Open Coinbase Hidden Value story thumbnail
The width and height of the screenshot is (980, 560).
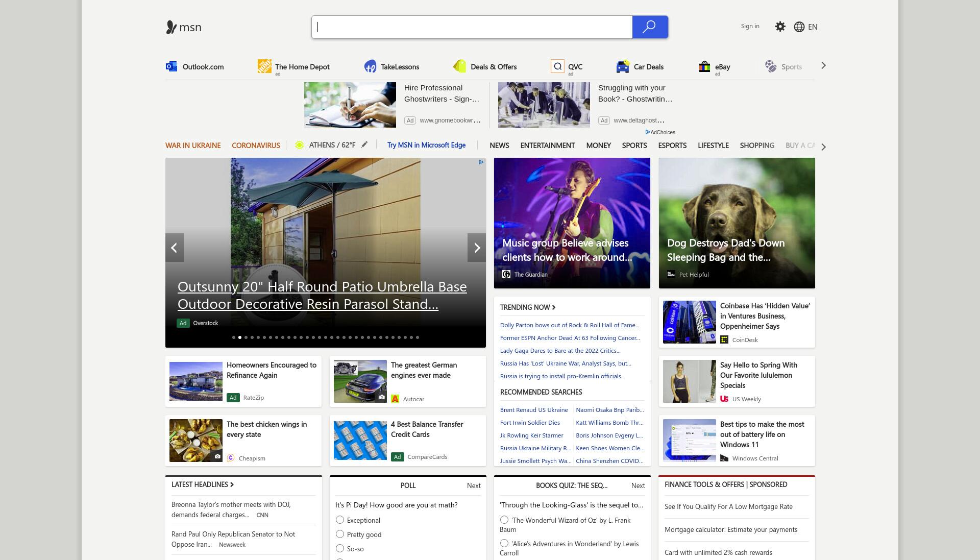(689, 322)
